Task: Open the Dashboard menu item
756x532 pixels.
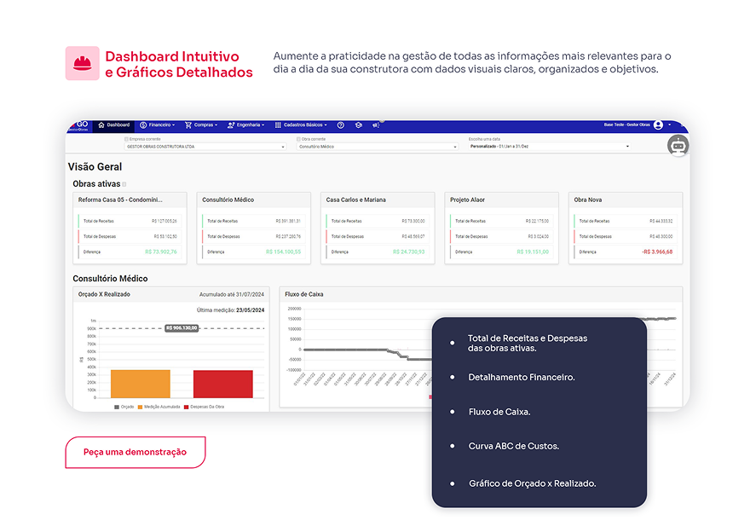Action: pyautogui.click(x=114, y=125)
